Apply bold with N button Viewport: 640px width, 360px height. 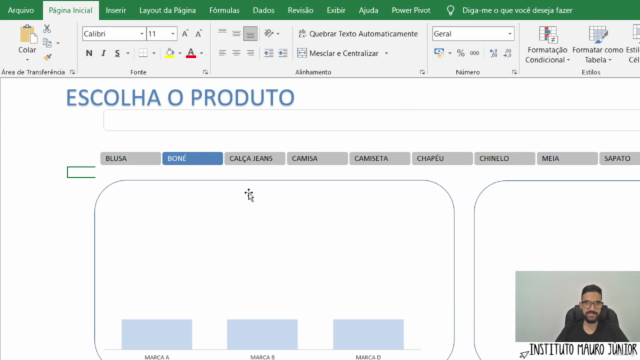coord(89,53)
